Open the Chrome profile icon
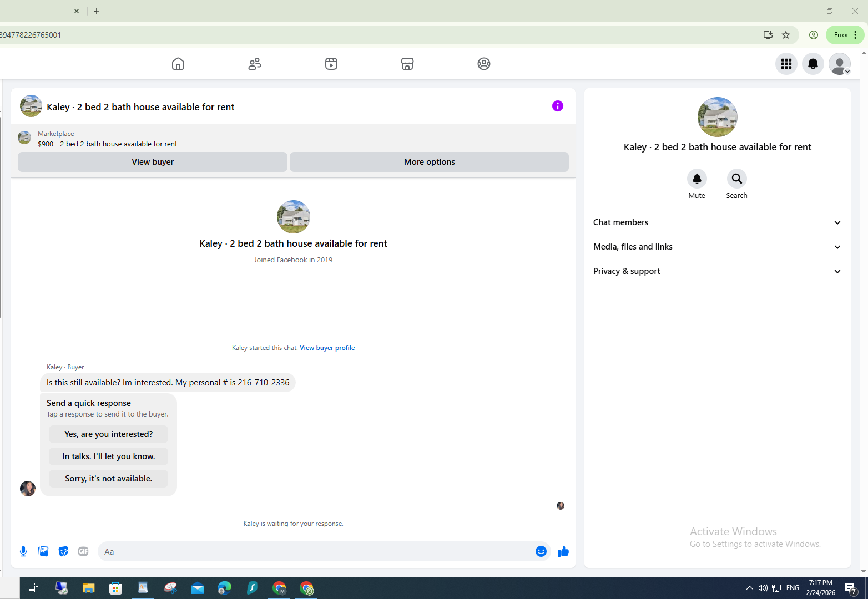 [x=814, y=35]
